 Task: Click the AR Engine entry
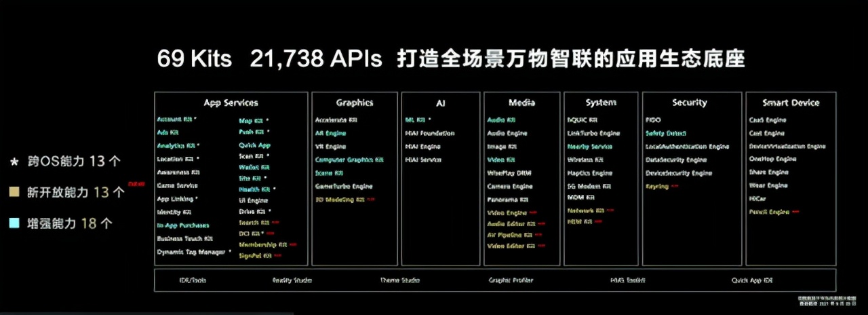pyautogui.click(x=330, y=133)
